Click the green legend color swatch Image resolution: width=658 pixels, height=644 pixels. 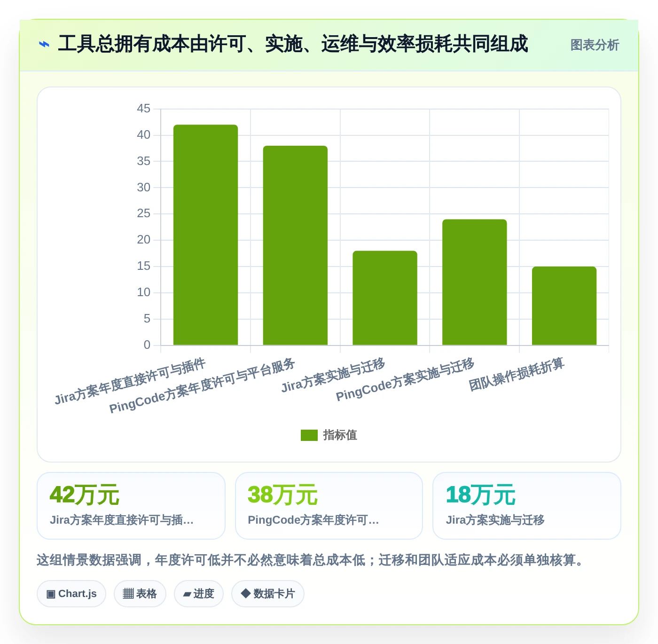(309, 435)
